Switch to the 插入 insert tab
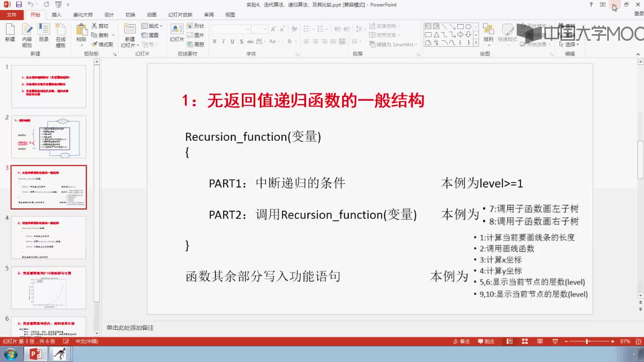 coord(57,15)
